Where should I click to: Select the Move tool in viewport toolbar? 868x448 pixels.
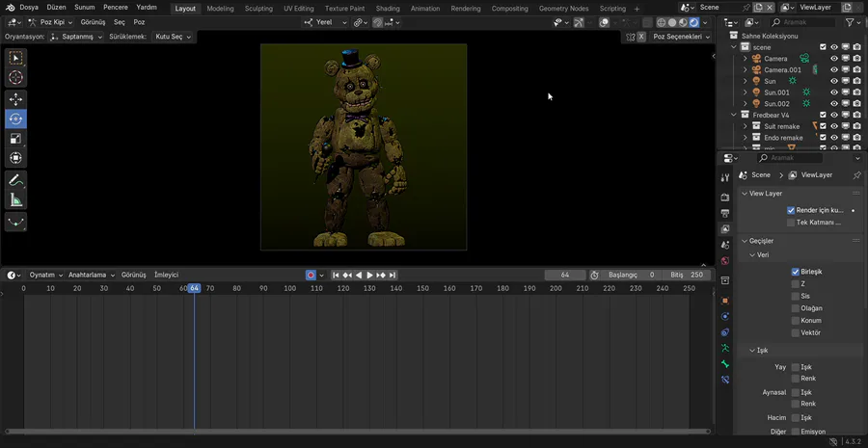(15, 99)
